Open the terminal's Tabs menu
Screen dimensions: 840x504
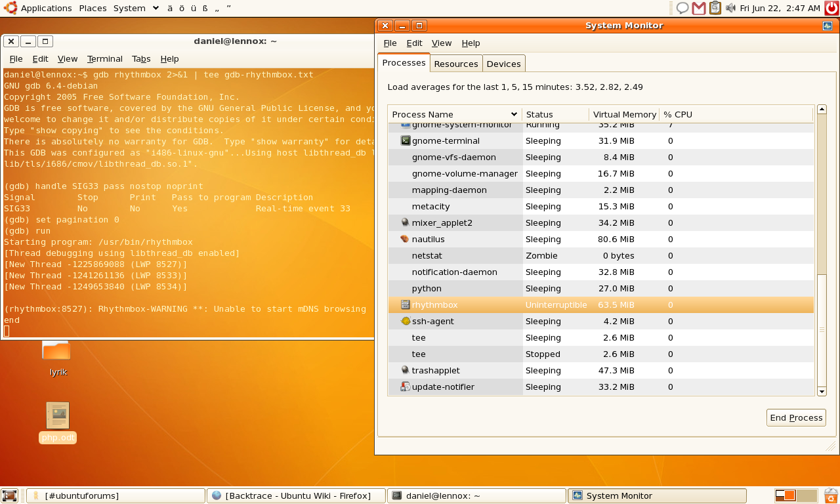141,58
